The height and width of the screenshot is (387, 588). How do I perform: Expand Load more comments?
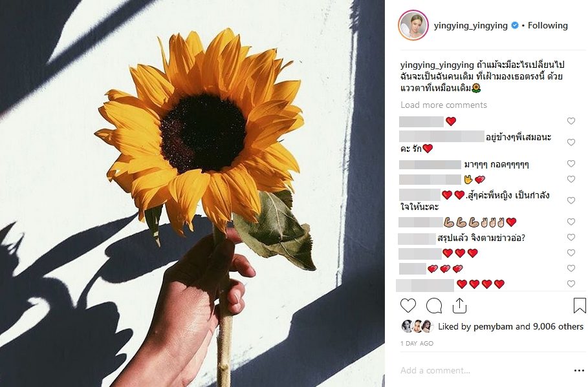coord(444,105)
